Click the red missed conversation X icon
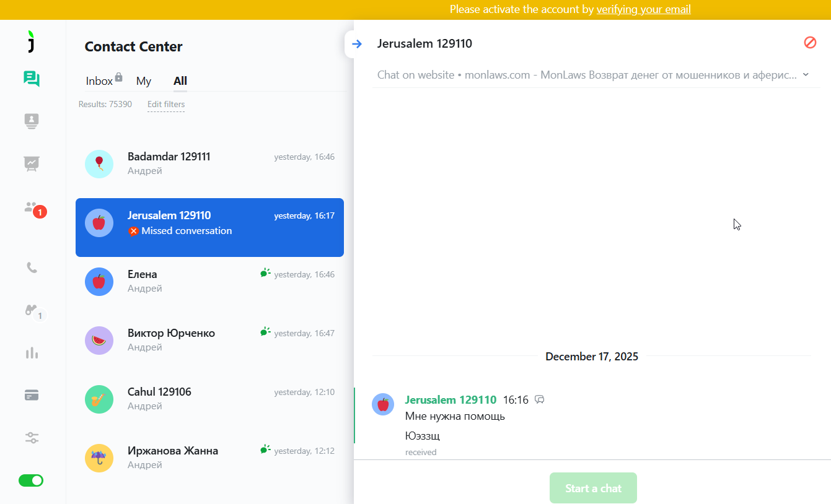This screenshot has height=504, width=831. pyautogui.click(x=133, y=231)
